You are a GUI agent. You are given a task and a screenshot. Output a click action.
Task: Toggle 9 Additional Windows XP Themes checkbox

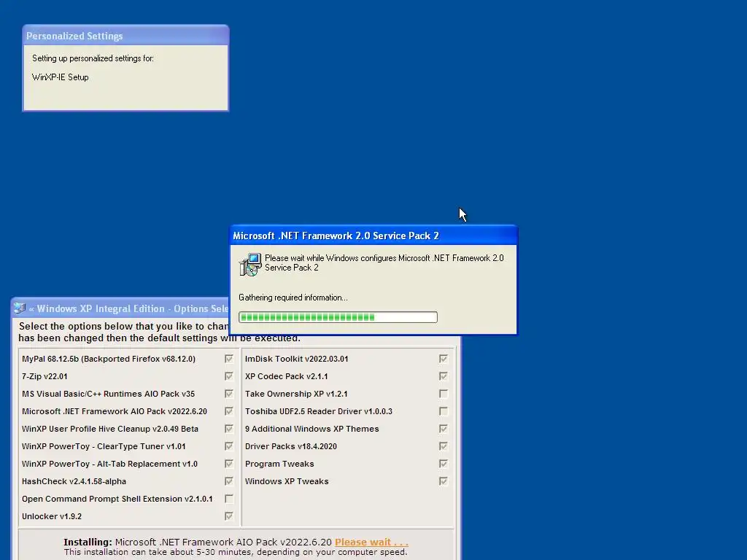pyautogui.click(x=444, y=429)
